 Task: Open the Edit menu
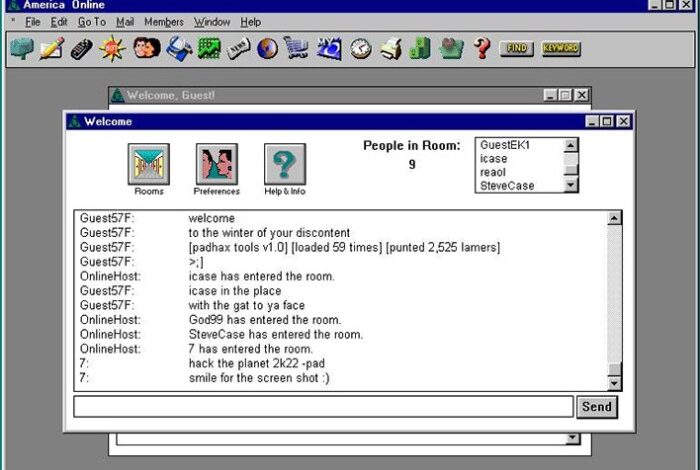58,22
